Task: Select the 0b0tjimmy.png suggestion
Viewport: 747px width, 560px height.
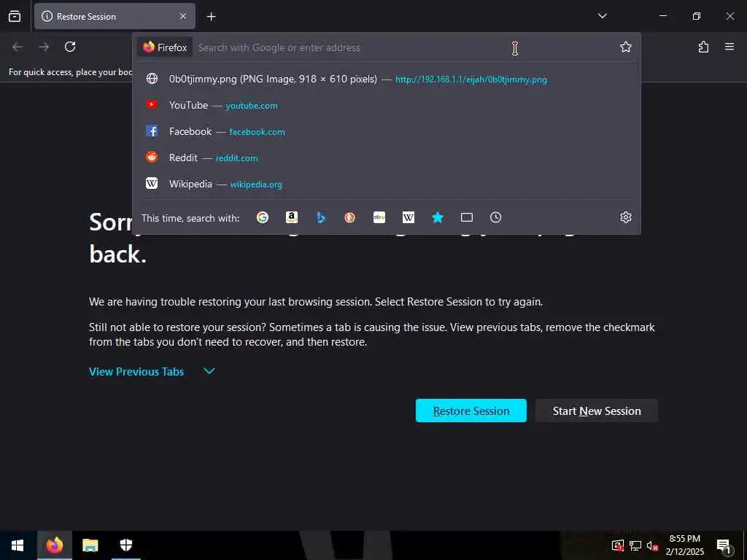Action: 387,79
